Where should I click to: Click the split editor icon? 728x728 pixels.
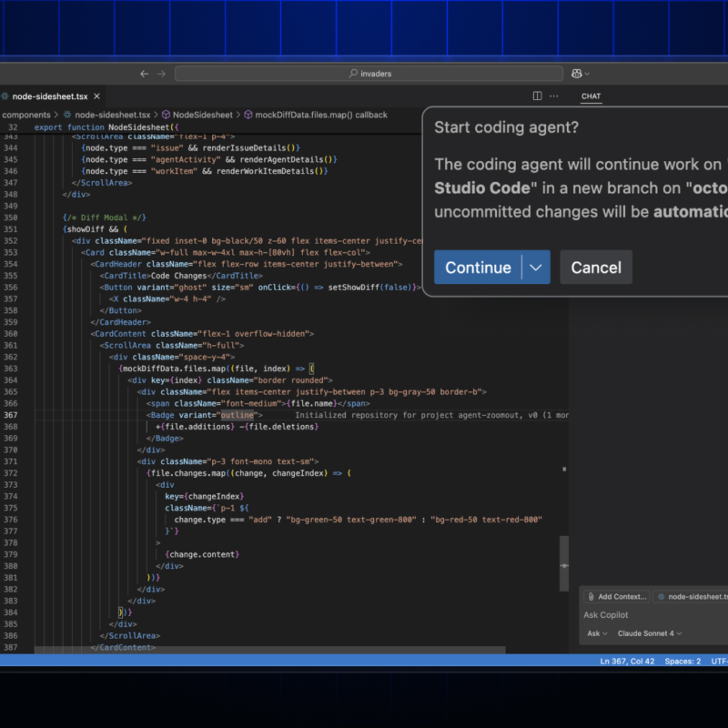point(537,96)
